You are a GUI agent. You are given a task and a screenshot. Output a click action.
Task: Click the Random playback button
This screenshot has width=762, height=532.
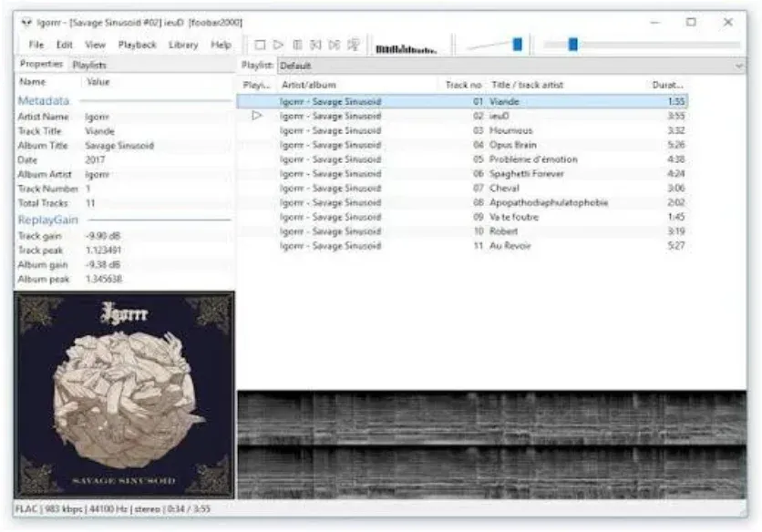(354, 46)
